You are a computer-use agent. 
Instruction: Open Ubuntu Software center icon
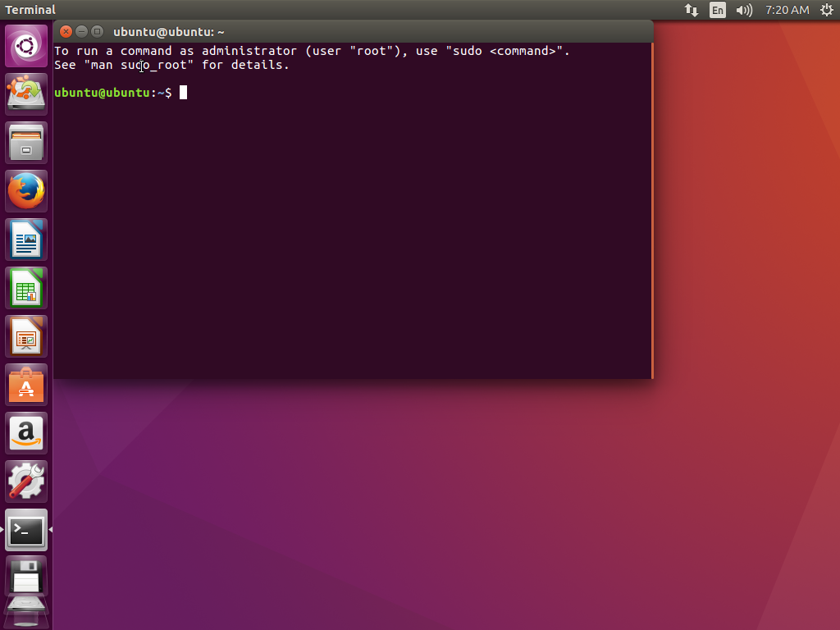pos(26,385)
